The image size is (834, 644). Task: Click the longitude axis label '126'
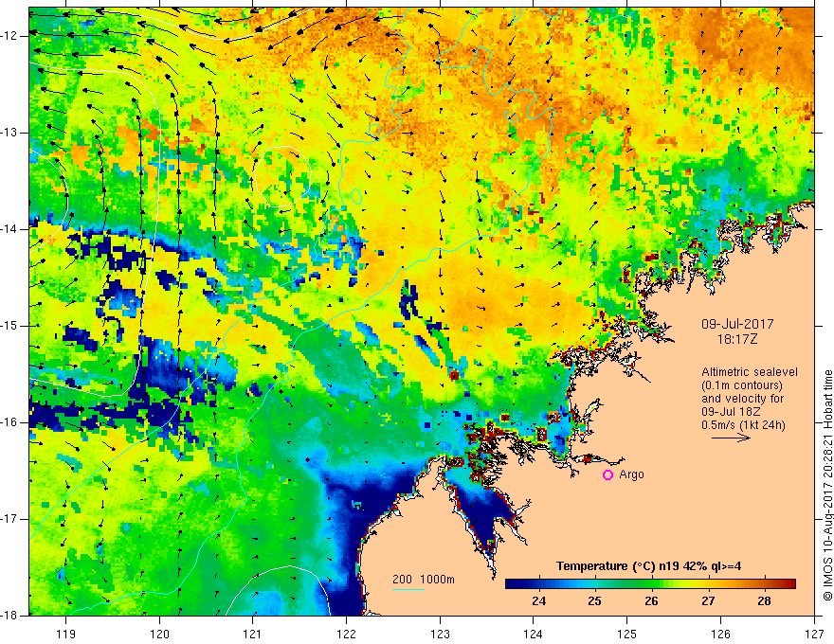[720, 634]
